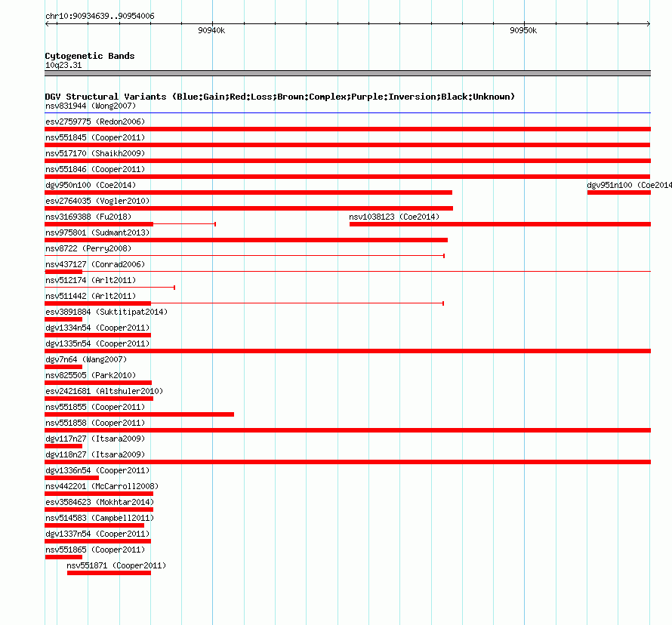Open variant nsv511442 (Arlt2011)
Screen dimensions: 672x625
tap(91, 296)
